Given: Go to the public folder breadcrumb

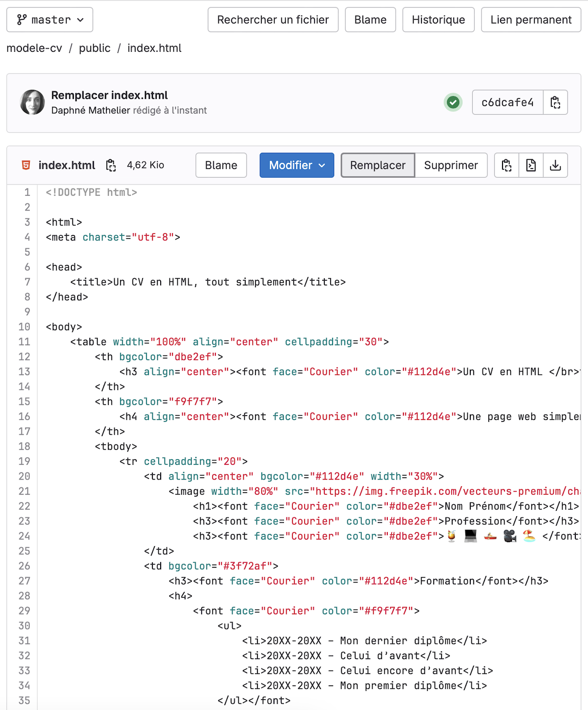Looking at the screenshot, I should 95,48.
